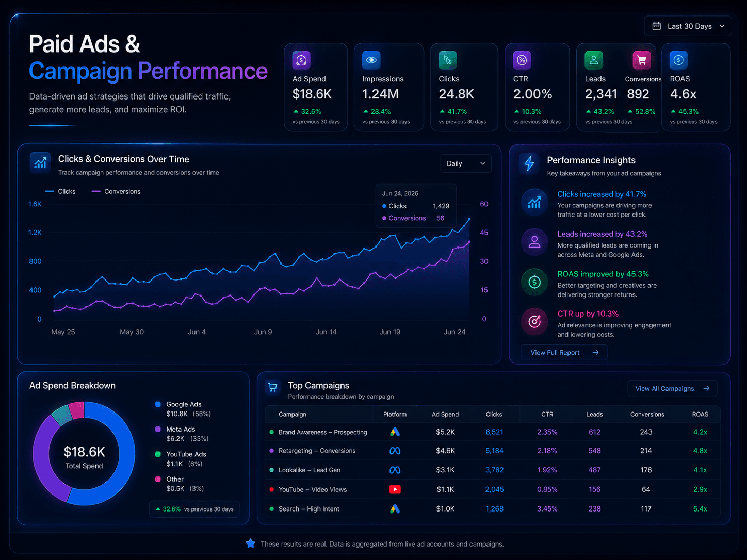Open the Last 30 Days date range dropdown
Viewport: 747px width, 560px height.
coord(688,26)
